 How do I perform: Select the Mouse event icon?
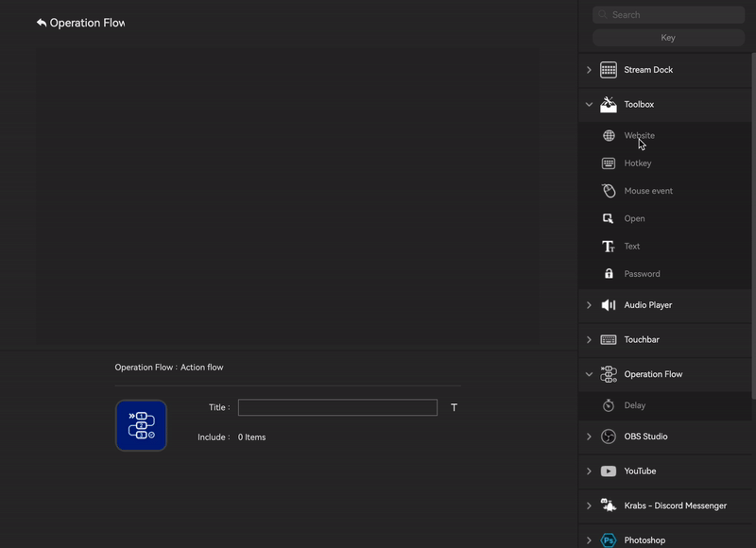[x=609, y=191]
